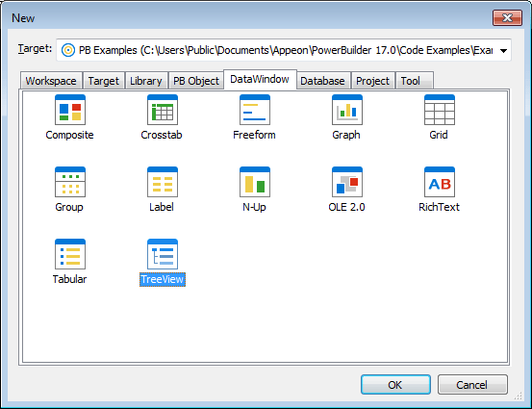532x409 pixels.
Task: Switch to the Database tab
Action: (x=322, y=81)
